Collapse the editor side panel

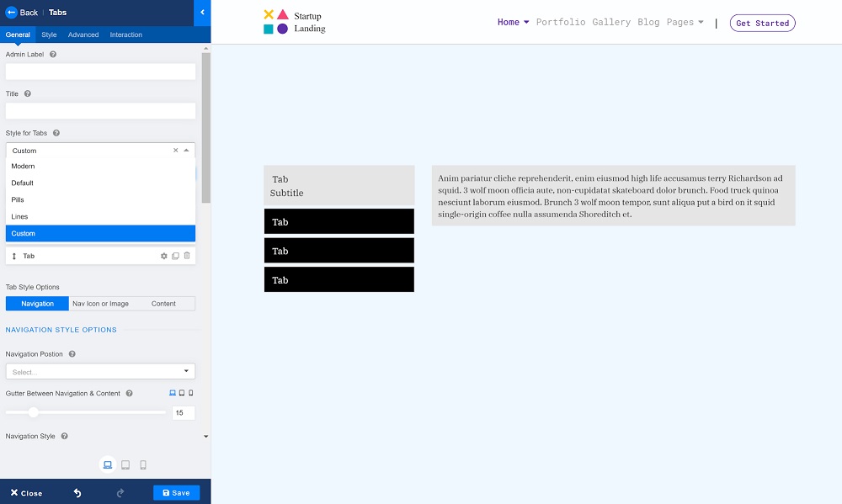(x=202, y=13)
